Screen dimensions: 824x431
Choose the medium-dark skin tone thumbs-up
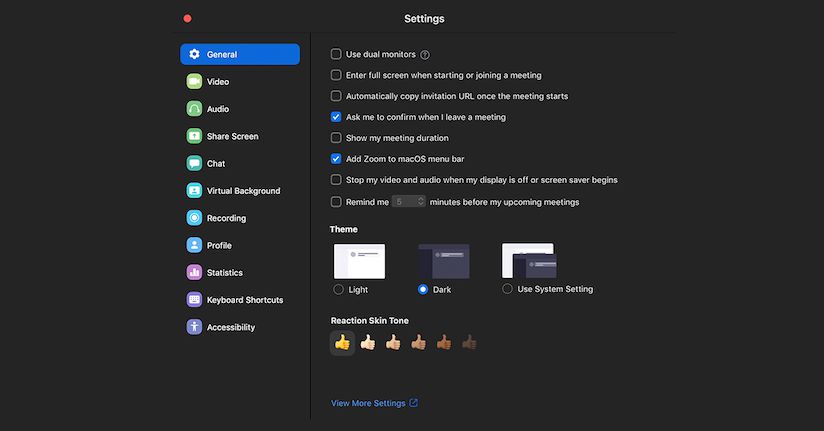[x=444, y=343]
